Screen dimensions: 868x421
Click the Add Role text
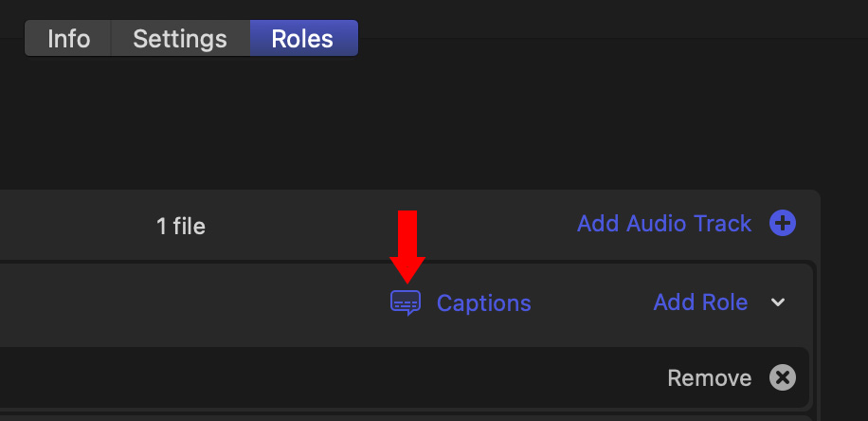(x=700, y=302)
